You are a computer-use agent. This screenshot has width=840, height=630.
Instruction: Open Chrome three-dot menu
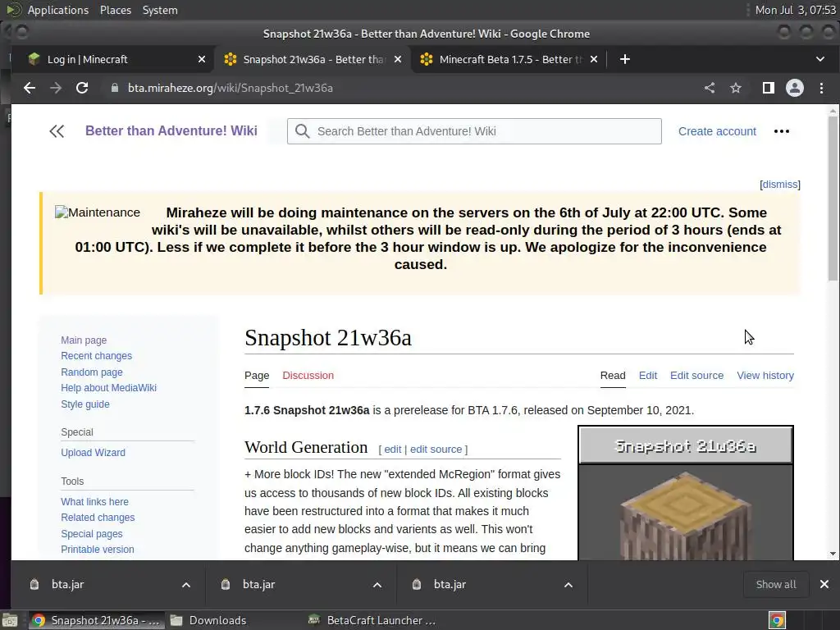point(821,88)
